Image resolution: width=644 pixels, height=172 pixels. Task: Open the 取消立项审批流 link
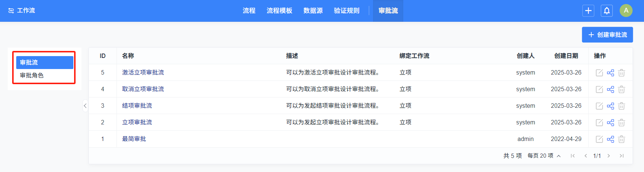point(143,89)
